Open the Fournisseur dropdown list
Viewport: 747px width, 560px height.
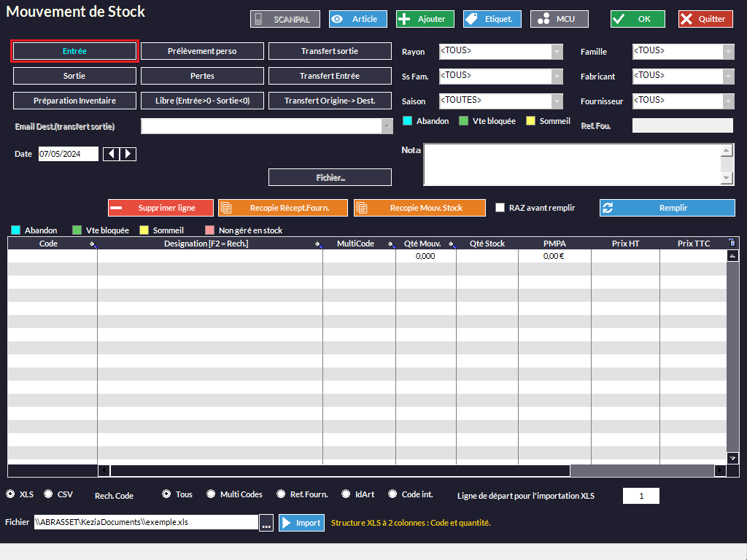[728, 101]
